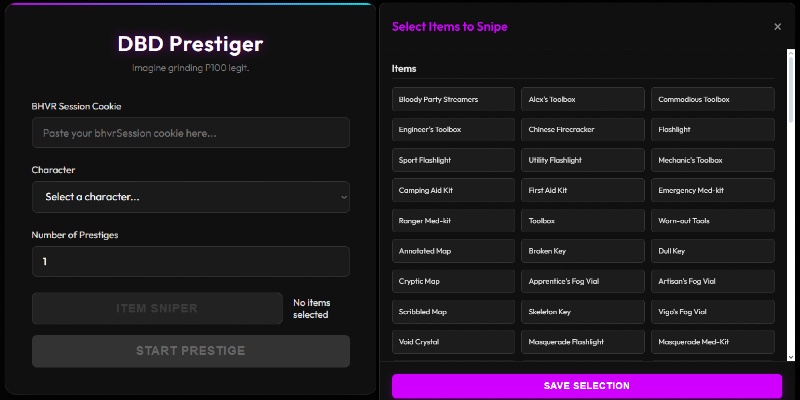Click the BHVR Session Cookie input field
800x400 pixels.
(191, 132)
